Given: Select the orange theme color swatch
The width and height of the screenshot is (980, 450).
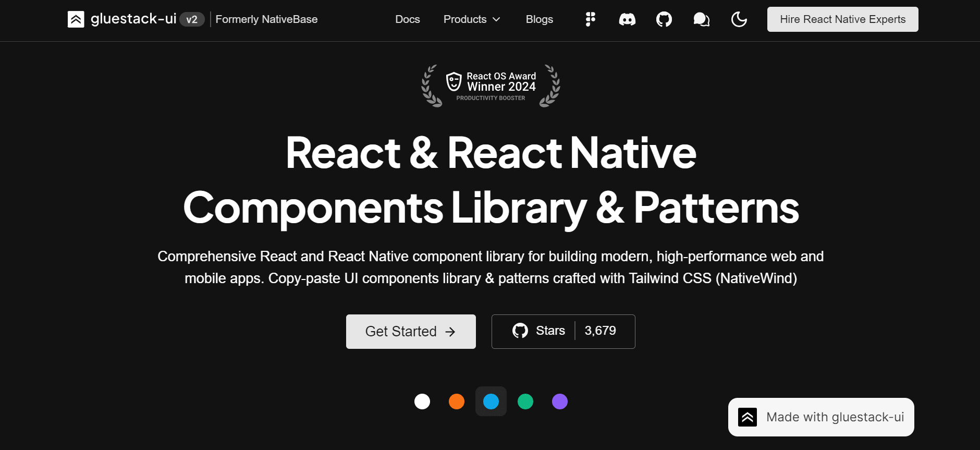Looking at the screenshot, I should [457, 402].
